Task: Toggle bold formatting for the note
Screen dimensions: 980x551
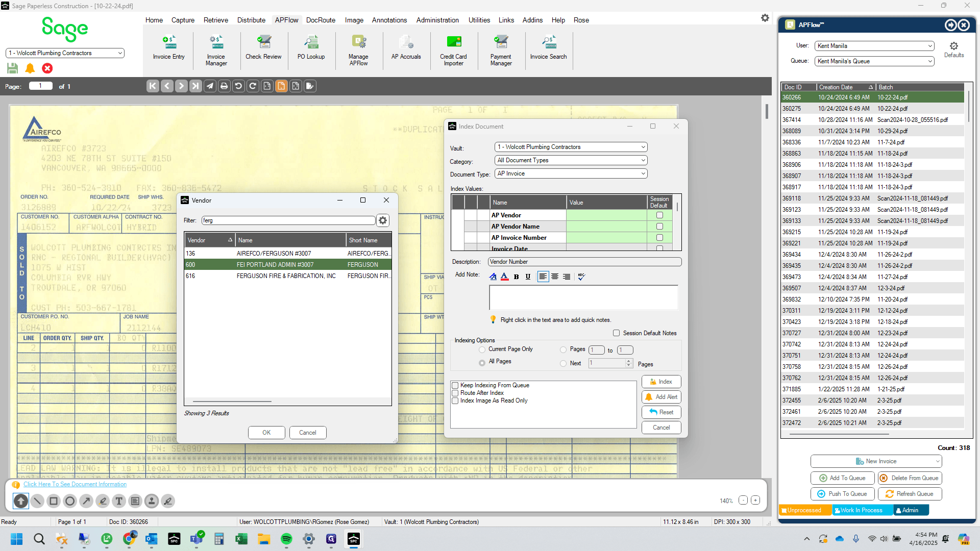Action: [x=517, y=277]
